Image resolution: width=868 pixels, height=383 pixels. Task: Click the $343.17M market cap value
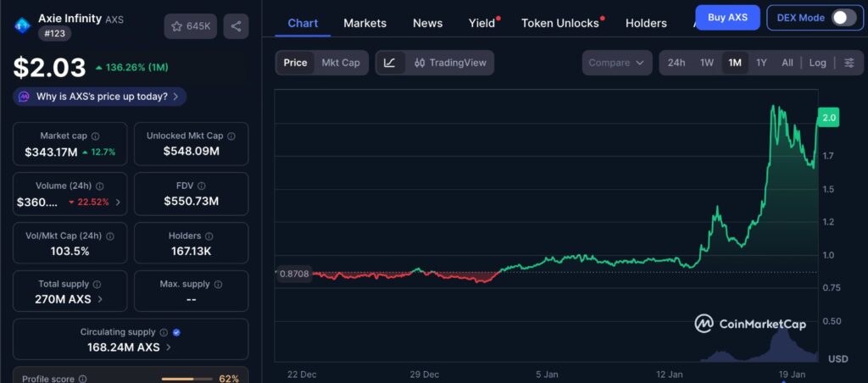(x=51, y=152)
